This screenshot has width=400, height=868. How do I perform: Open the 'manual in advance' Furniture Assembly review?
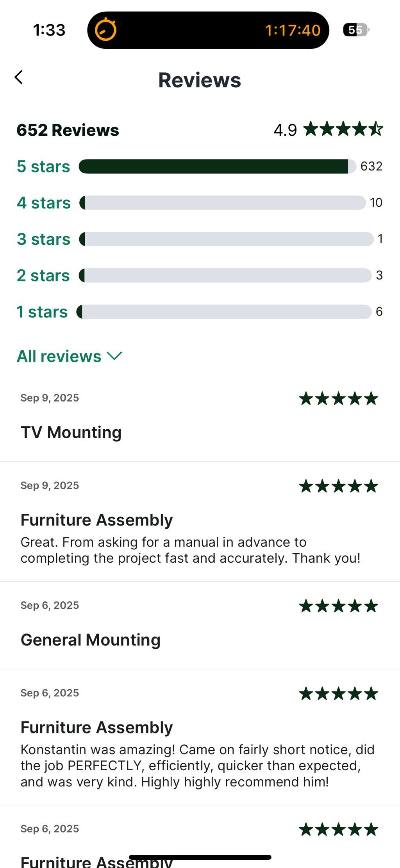click(x=200, y=522)
